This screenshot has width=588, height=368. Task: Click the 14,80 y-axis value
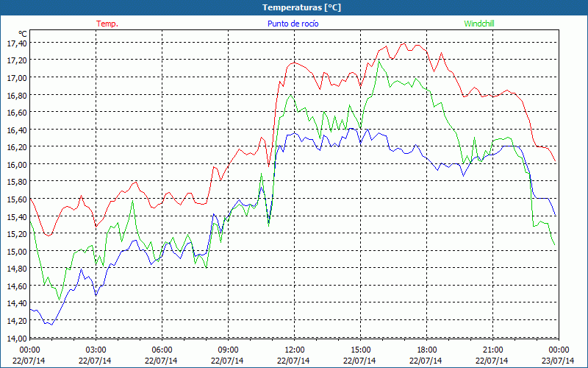click(17, 269)
